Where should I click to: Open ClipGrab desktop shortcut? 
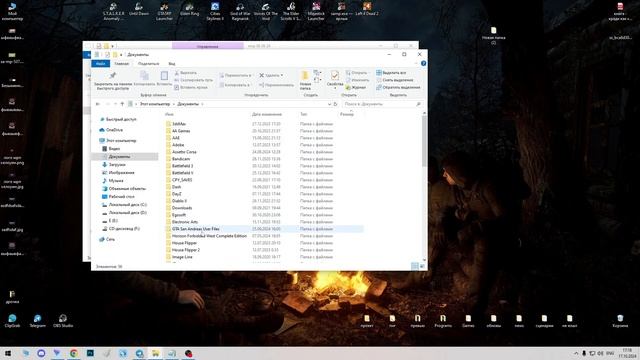[12, 321]
